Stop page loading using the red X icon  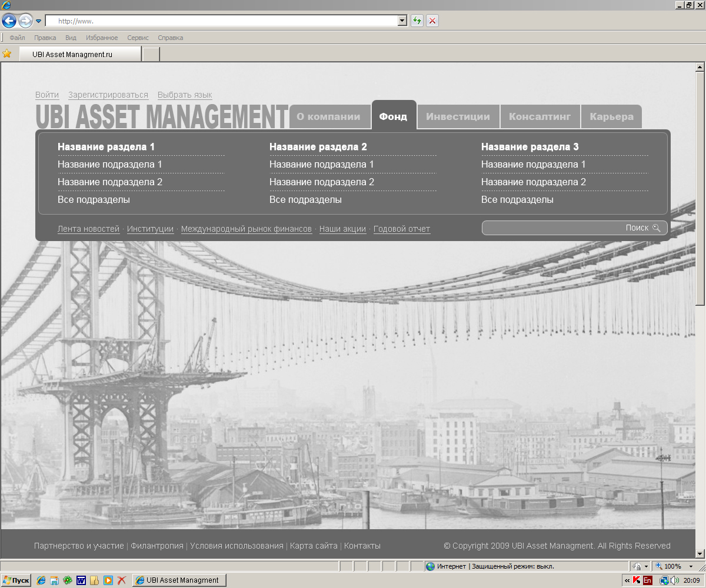432,21
